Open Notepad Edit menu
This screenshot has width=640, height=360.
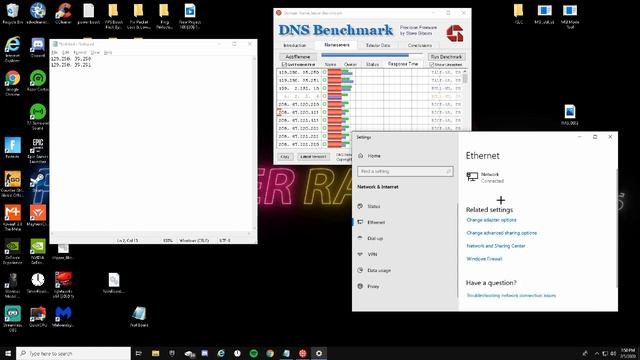coord(65,53)
